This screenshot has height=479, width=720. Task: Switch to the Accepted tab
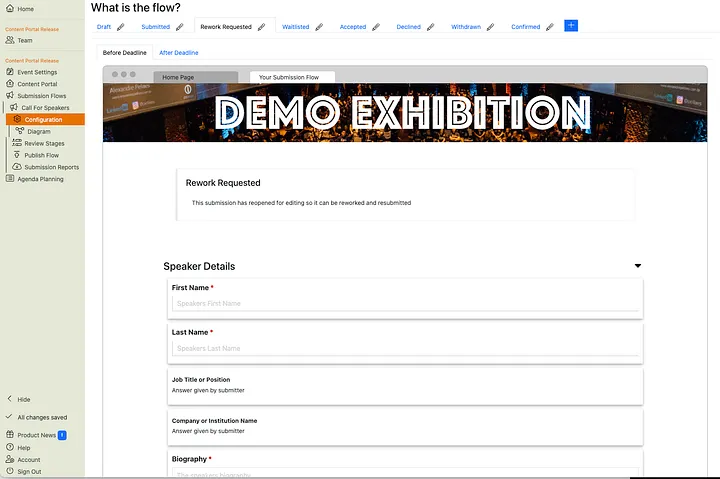tap(353, 27)
